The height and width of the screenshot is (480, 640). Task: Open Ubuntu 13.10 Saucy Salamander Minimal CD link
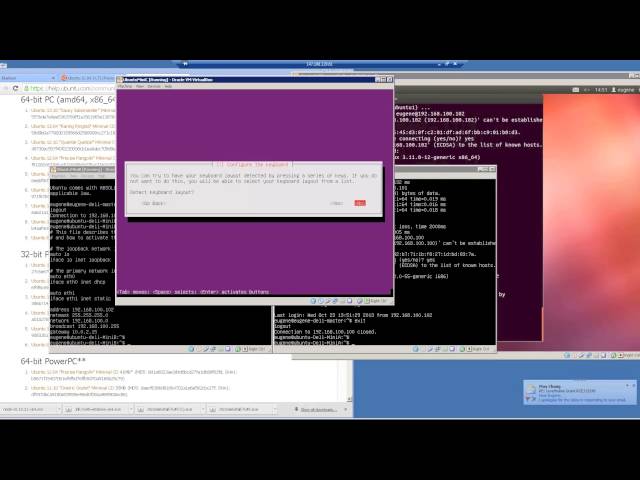[73, 110]
